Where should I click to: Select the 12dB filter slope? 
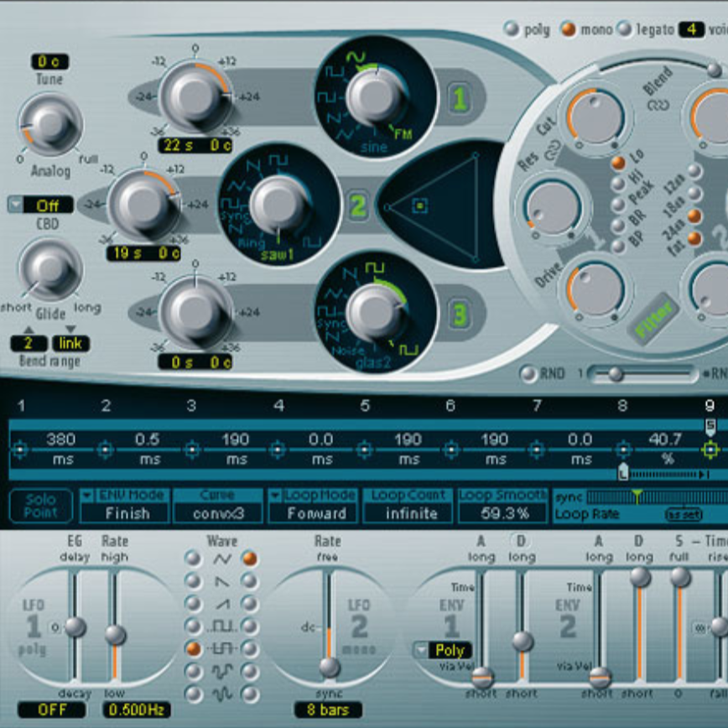click(x=694, y=171)
